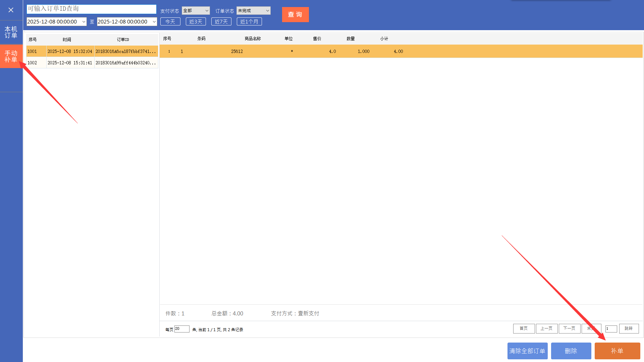Click the 近1个月 quick filter button

click(x=249, y=22)
